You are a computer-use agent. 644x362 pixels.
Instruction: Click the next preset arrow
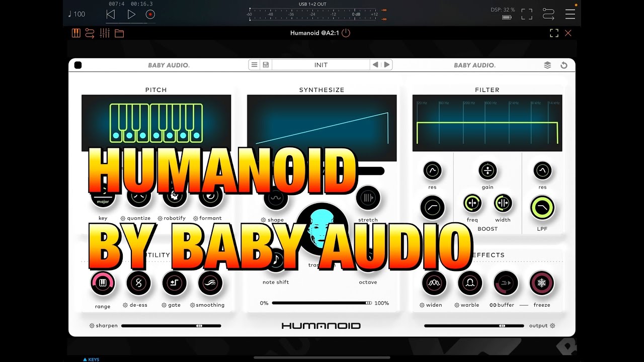386,64
